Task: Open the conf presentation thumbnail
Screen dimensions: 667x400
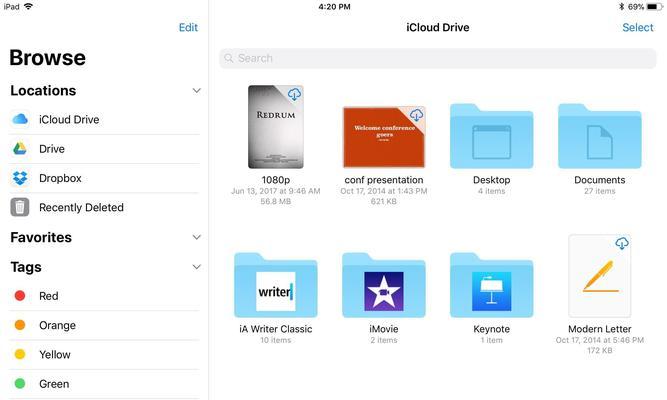Action: [x=384, y=137]
